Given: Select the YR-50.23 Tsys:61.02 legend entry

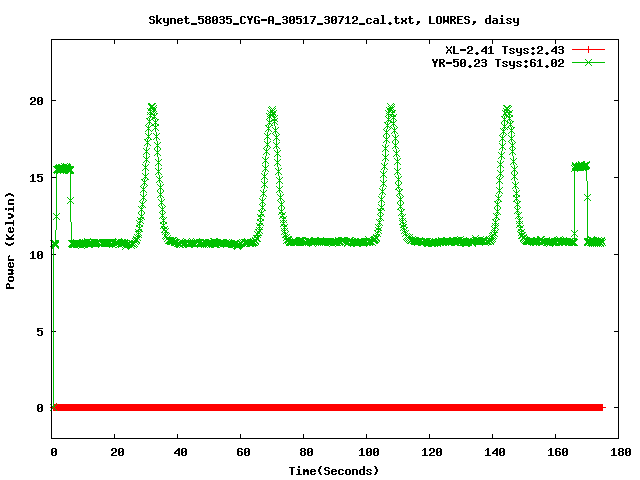Looking at the screenshot, I should [498, 63].
